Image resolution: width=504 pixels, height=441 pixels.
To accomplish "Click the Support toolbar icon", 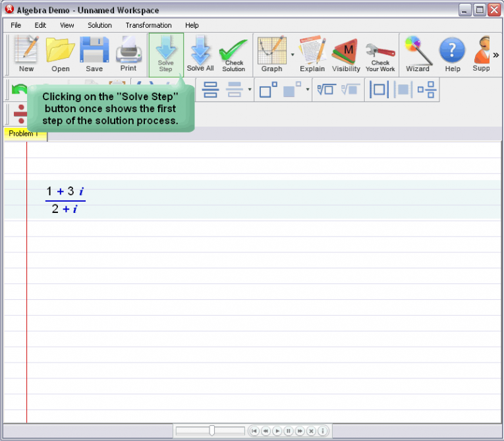I will coord(481,54).
